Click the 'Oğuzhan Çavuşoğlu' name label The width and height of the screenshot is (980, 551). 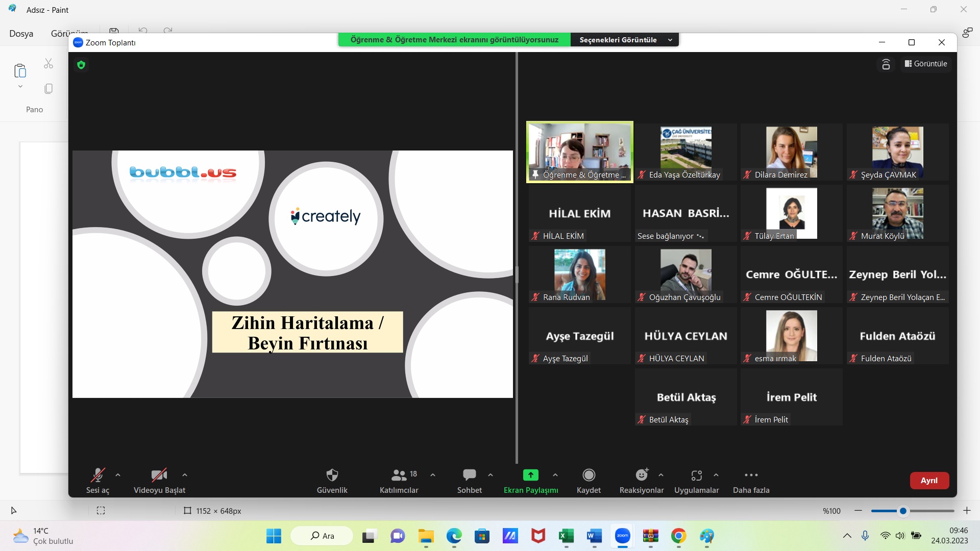[685, 297]
